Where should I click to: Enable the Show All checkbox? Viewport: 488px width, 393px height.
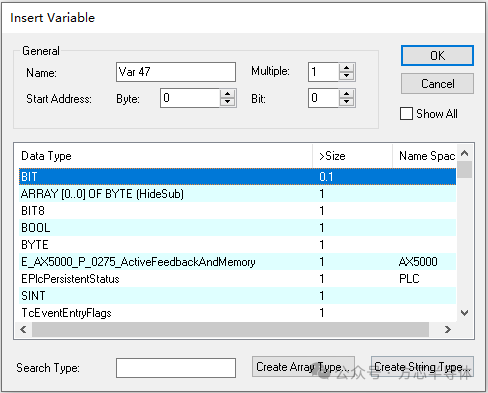406,114
